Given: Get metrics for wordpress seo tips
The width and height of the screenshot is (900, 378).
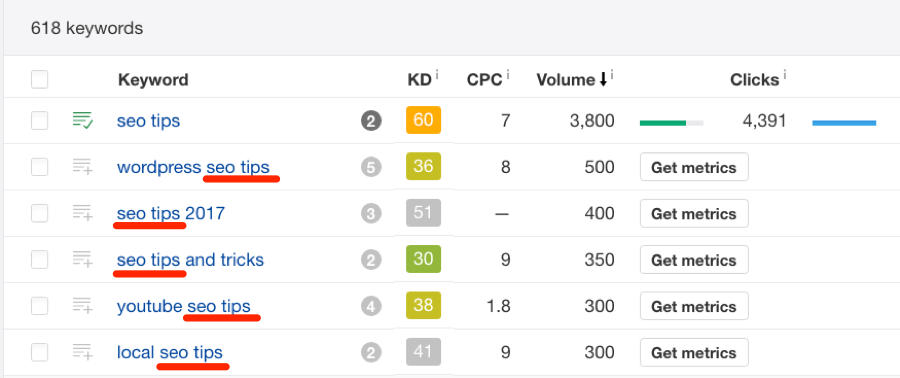Looking at the screenshot, I should pos(694,167).
